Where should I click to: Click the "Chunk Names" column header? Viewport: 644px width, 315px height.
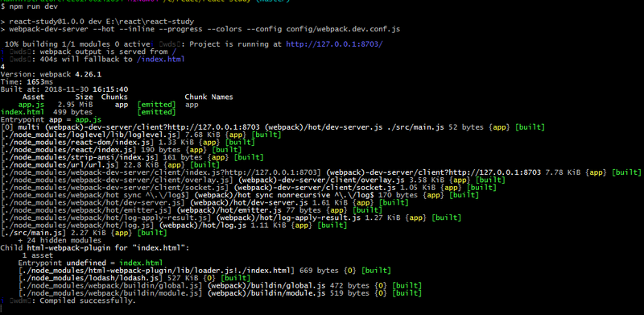pos(208,97)
